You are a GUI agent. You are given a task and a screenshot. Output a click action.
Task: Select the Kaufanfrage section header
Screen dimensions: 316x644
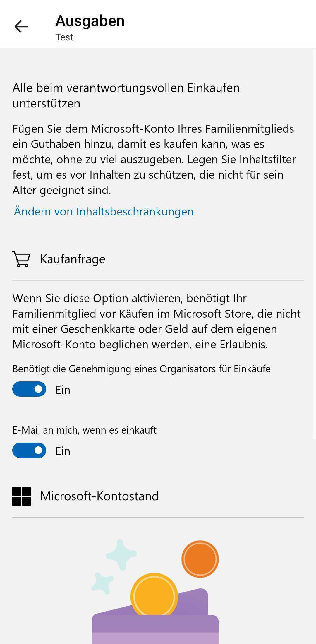pyautogui.click(x=73, y=259)
